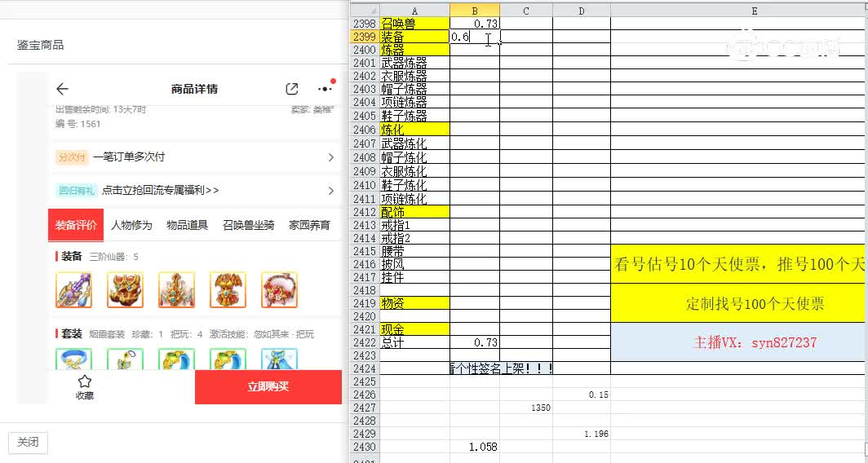Select the 挂件 cell

[x=414, y=277]
